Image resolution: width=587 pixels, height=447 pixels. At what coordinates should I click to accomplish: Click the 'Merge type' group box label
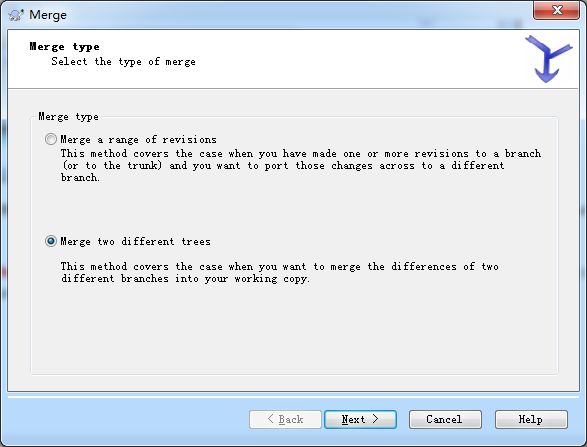point(69,117)
